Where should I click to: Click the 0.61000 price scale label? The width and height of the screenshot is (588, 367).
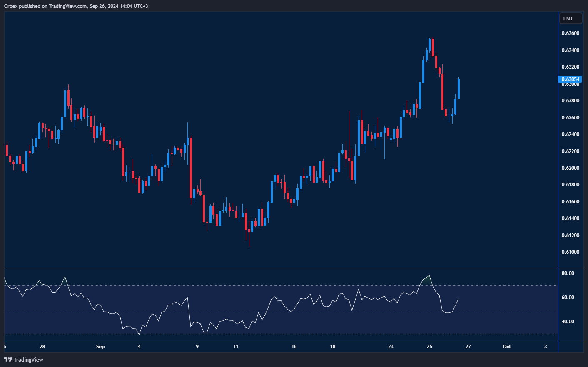570,252
